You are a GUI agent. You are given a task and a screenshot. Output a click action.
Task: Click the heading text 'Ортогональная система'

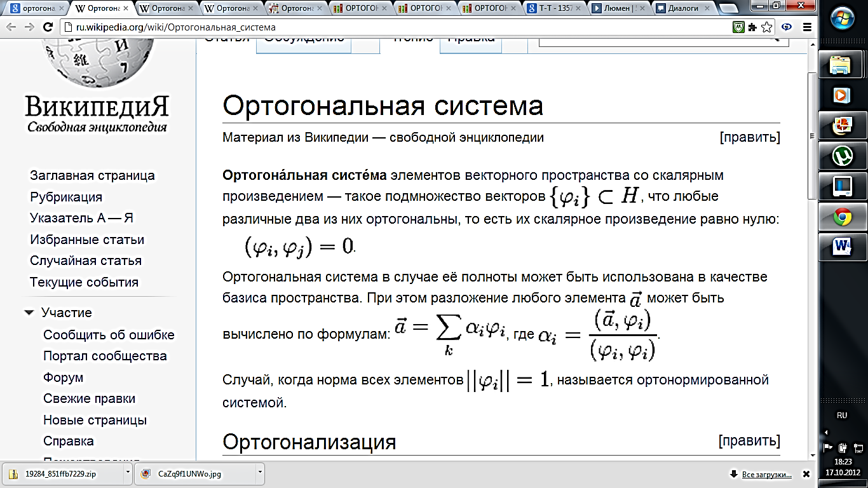pos(383,105)
